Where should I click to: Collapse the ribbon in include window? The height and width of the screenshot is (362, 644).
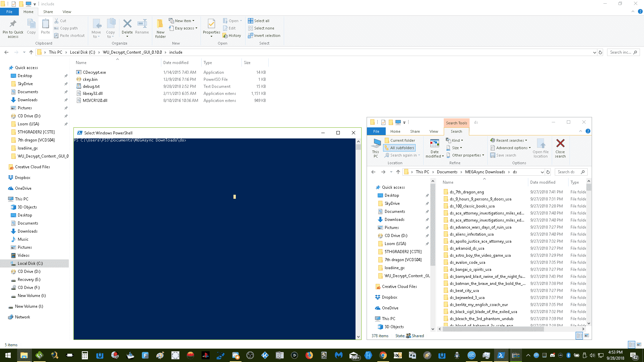click(x=633, y=11)
